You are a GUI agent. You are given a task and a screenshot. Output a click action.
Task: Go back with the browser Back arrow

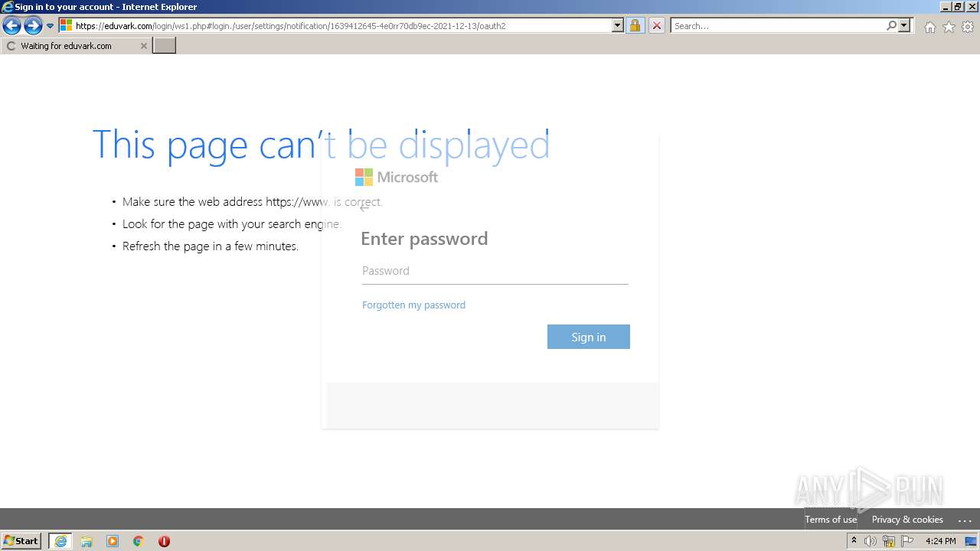tap(11, 26)
